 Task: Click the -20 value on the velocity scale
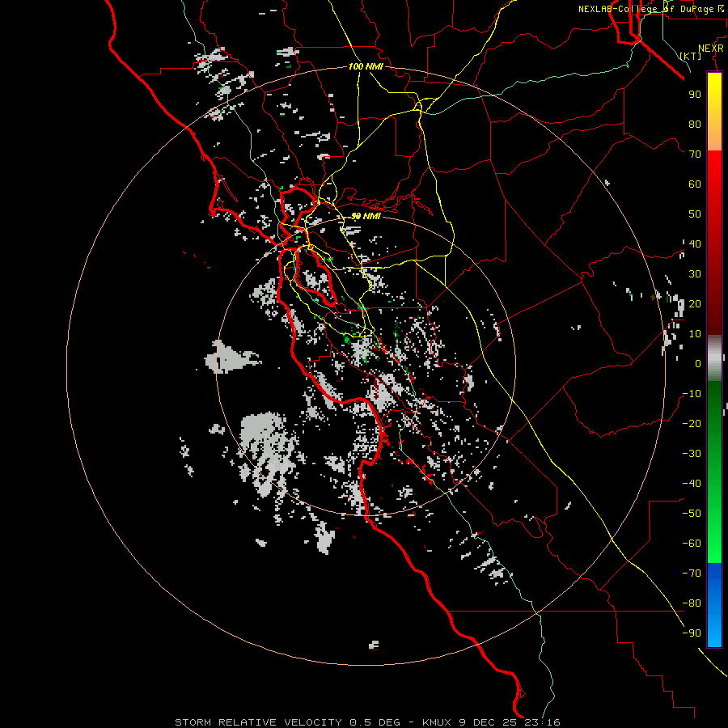click(x=692, y=423)
